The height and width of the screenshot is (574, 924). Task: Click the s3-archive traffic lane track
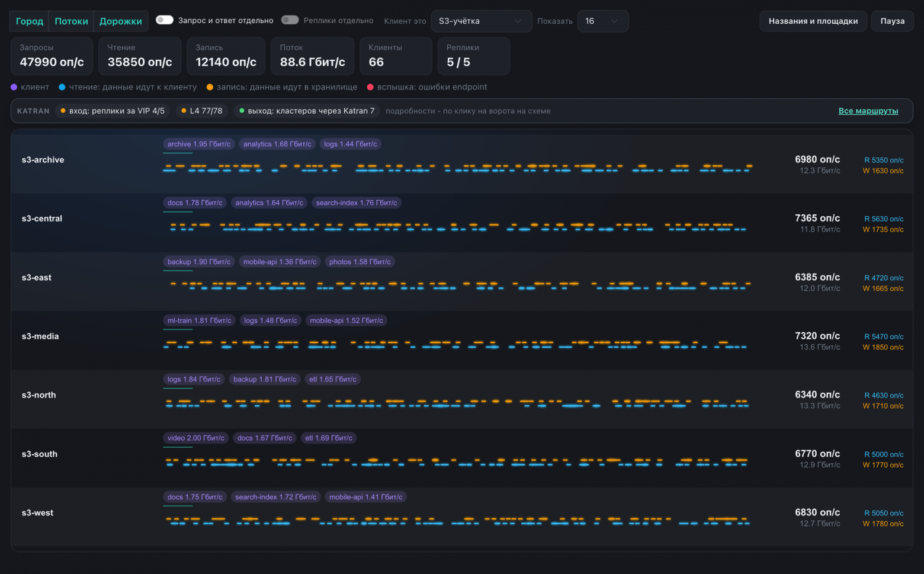[457, 168]
